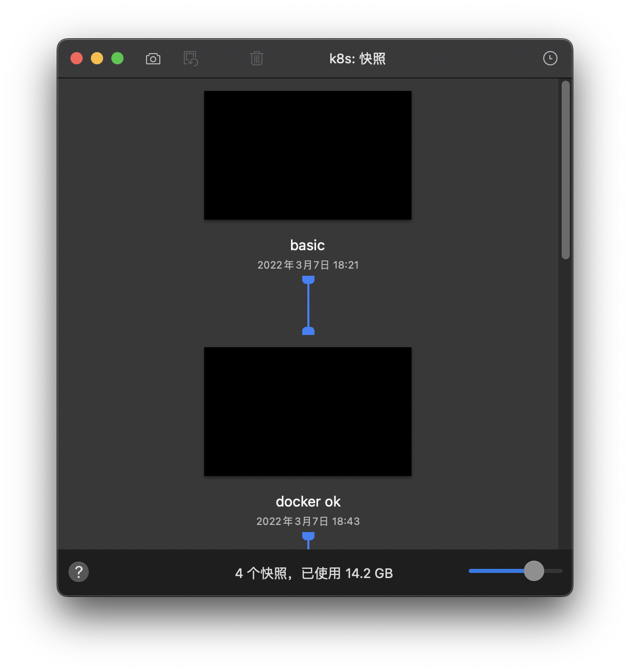Click the "basic" snapshot name label
Screen dimensions: 630x672
(x=307, y=245)
